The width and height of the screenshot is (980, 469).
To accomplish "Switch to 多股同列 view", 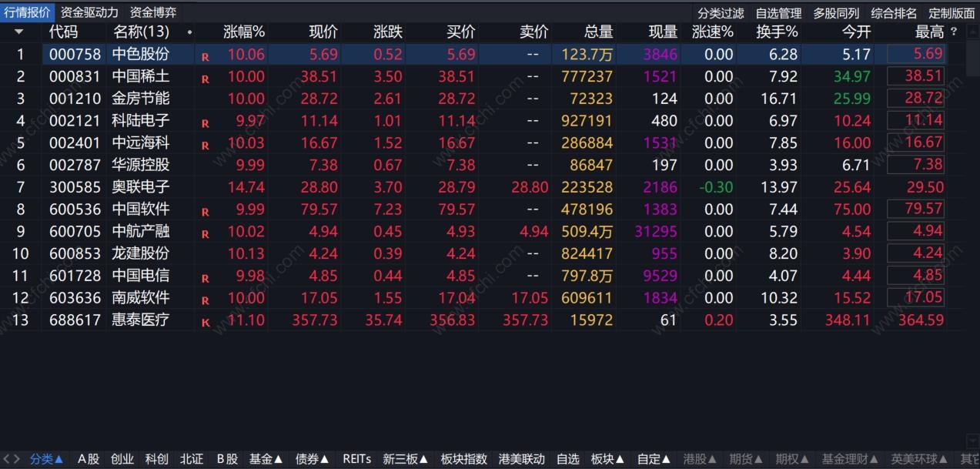I will 836,13.
